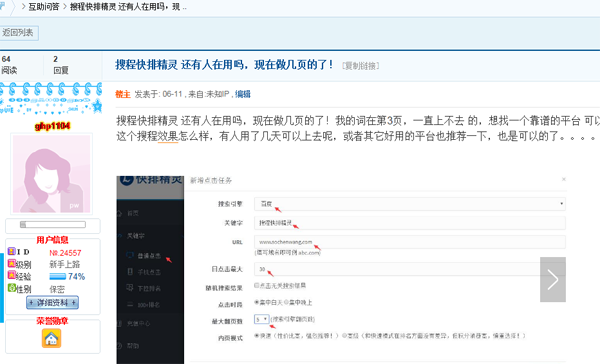Select 100+排名 sidebar item
Image resolution: width=600 pixels, height=364 pixels.
[x=149, y=305]
